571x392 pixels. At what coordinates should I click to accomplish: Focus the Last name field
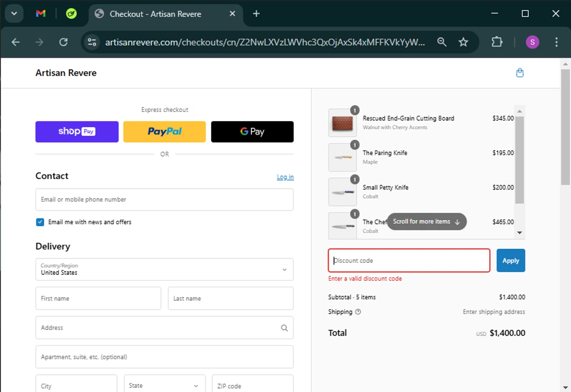[231, 298]
